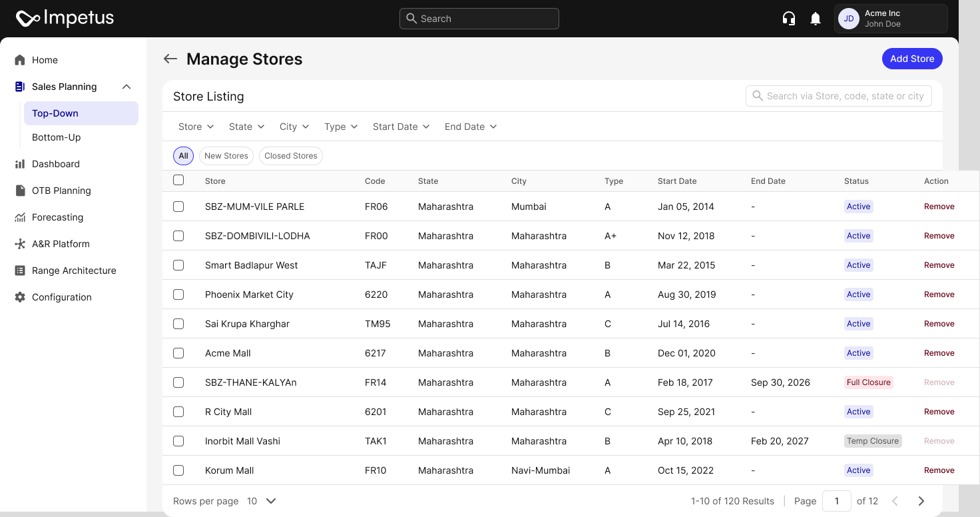Open support via headset icon

pos(789,19)
